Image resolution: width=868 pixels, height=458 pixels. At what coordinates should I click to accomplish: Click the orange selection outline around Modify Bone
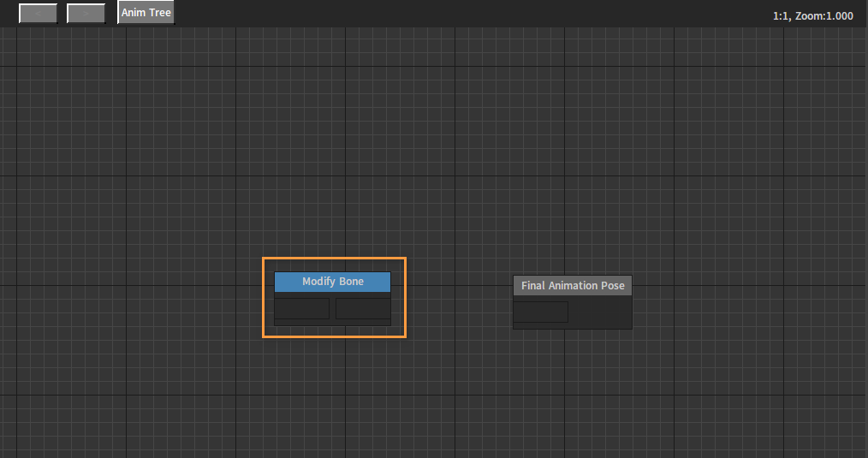335,259
